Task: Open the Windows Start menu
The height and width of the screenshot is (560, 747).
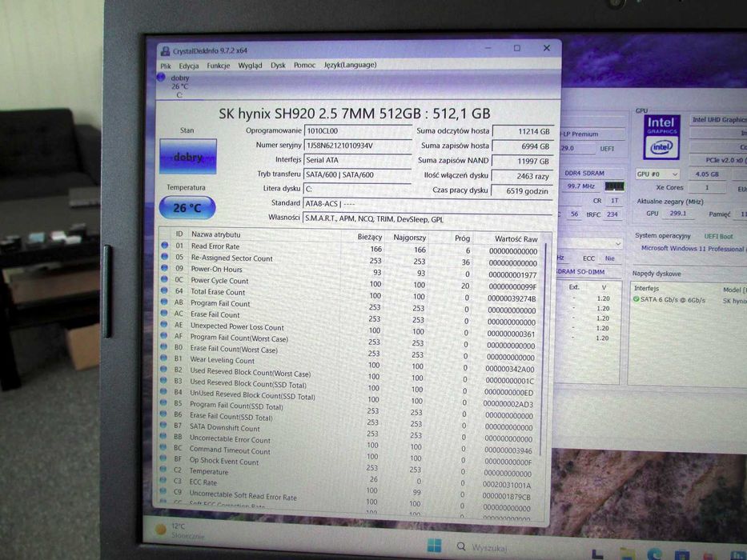Action: [x=434, y=546]
